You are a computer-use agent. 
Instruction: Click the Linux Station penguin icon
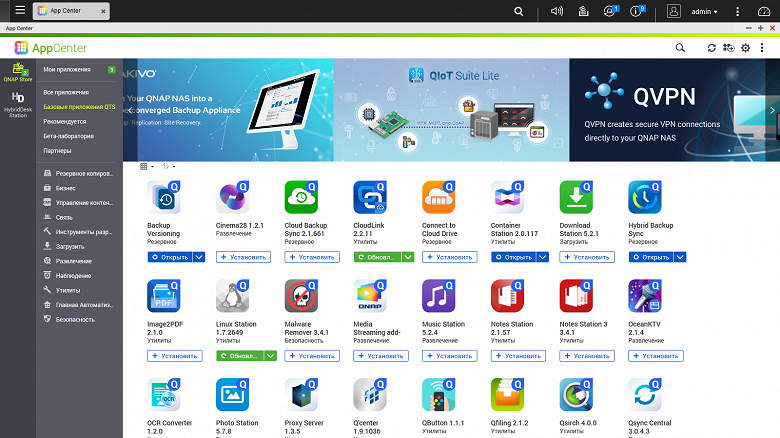232,296
